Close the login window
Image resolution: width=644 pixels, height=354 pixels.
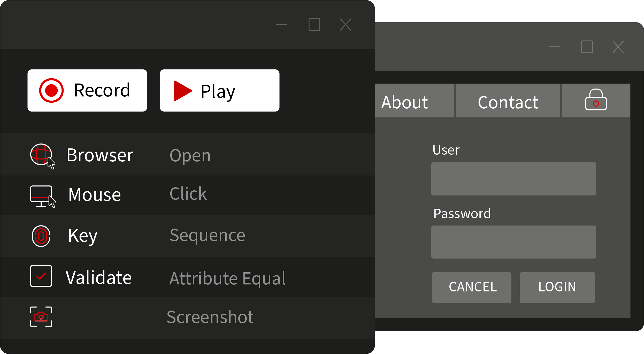[x=618, y=47]
